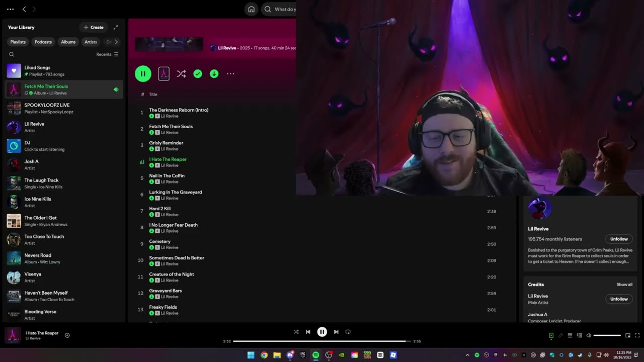The image size is (644, 362).
Task: Adjust the Spotify volume slider
Action: [607, 335]
